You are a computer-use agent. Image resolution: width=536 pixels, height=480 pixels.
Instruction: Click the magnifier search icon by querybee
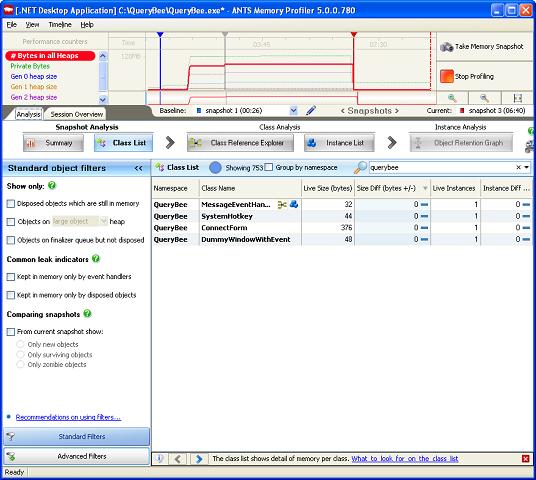tap(360, 168)
